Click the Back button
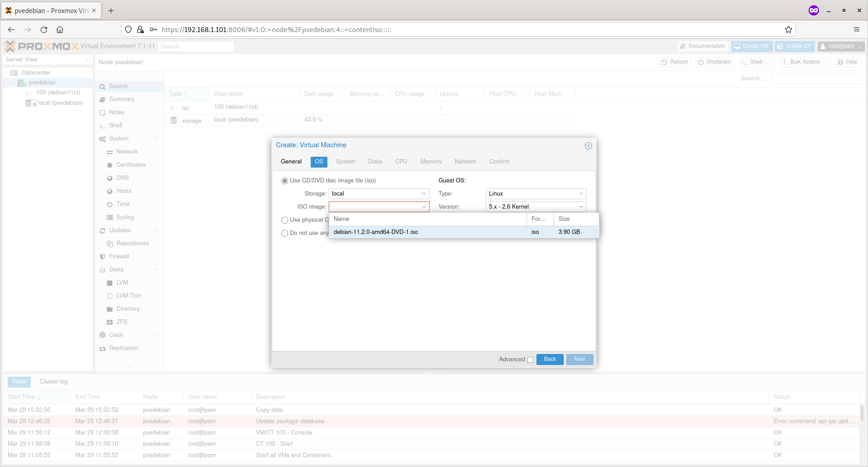Screen dimensions: 868x467 tap(550, 360)
